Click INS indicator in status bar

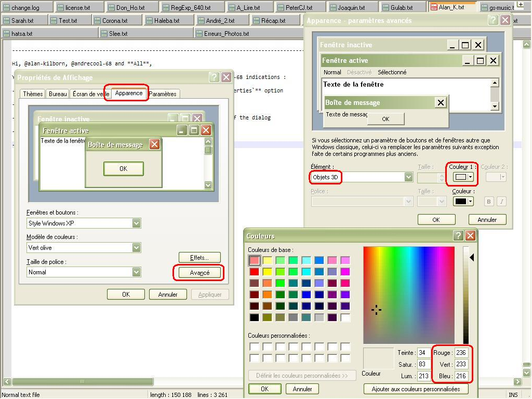[513, 395]
